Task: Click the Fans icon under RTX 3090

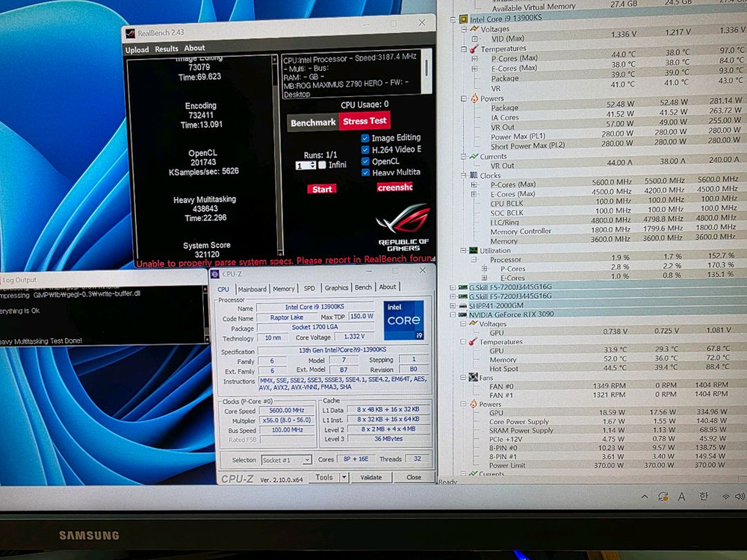Action: 473,377
